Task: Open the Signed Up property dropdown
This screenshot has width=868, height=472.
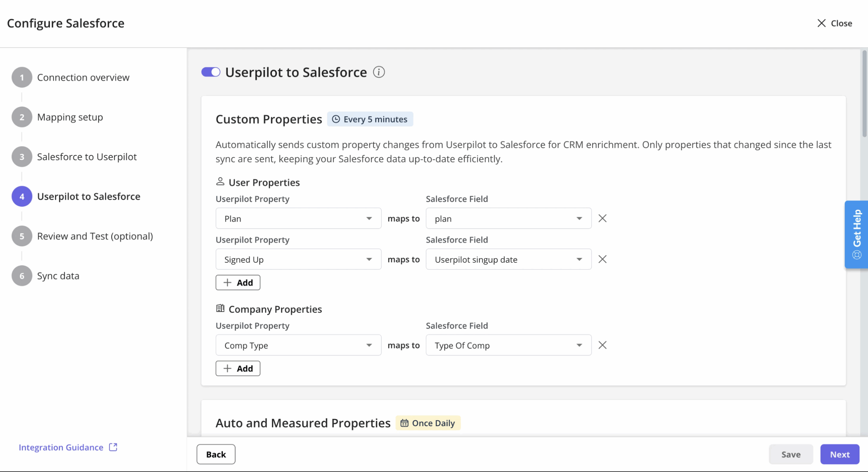Action: (x=298, y=259)
